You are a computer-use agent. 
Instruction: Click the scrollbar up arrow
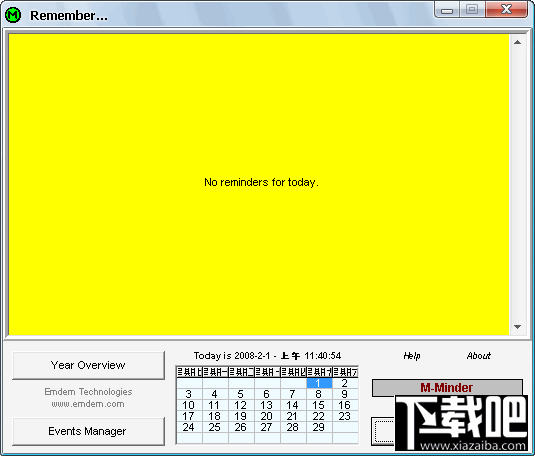tap(518, 42)
